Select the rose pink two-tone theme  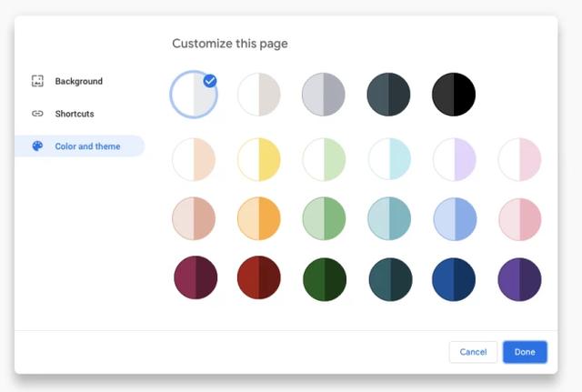pos(519,219)
